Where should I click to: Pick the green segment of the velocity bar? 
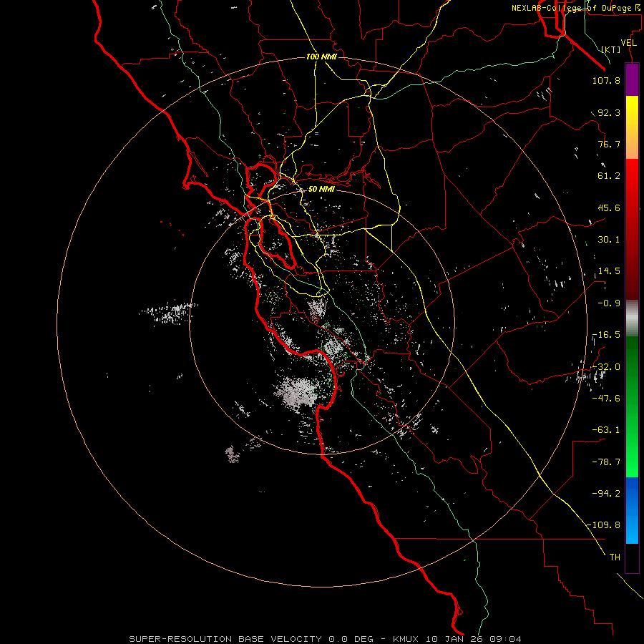click(x=632, y=406)
